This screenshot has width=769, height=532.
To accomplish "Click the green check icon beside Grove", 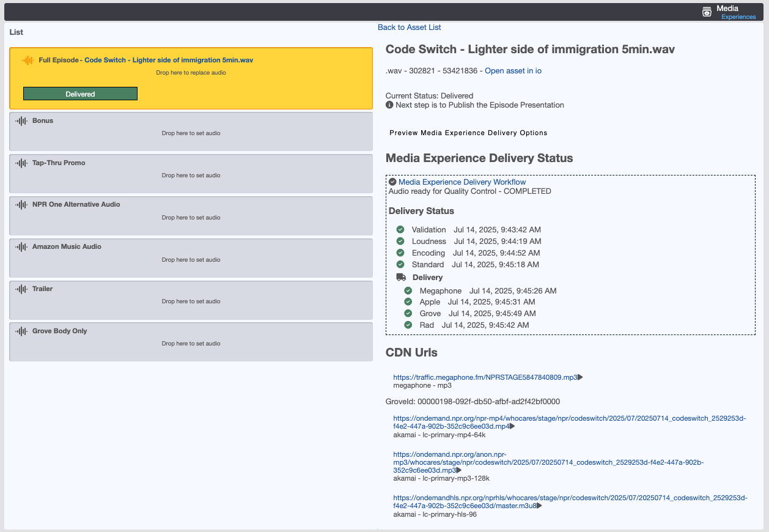I will pos(408,314).
